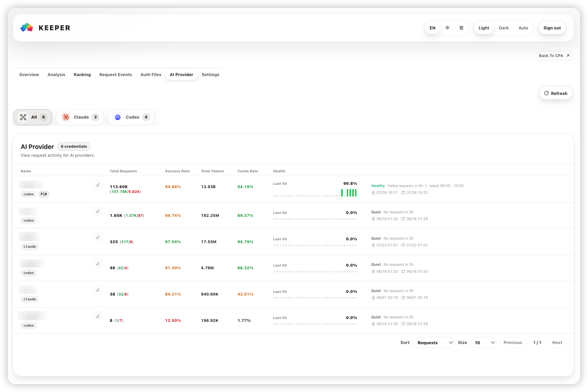This screenshot has height=392, width=588.
Task: Click the stopwatch icon next to 07/28 10:21
Action: pos(373,193)
